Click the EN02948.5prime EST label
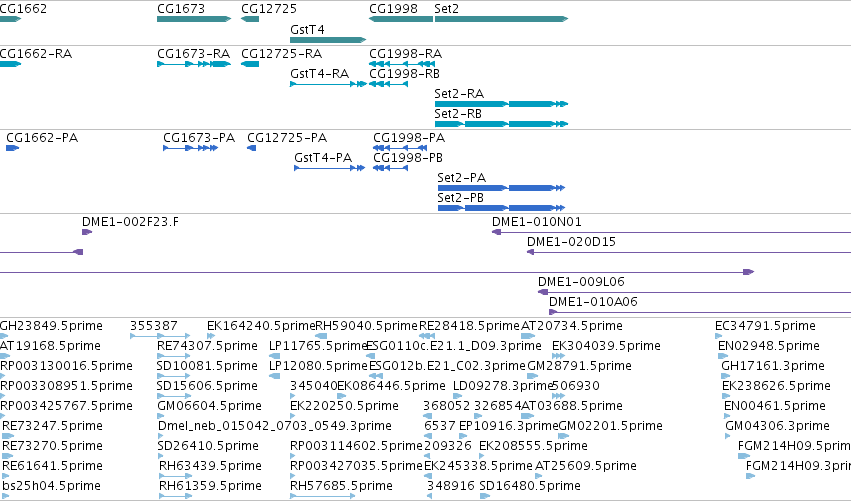The width and height of the screenshot is (851, 501). click(x=769, y=346)
